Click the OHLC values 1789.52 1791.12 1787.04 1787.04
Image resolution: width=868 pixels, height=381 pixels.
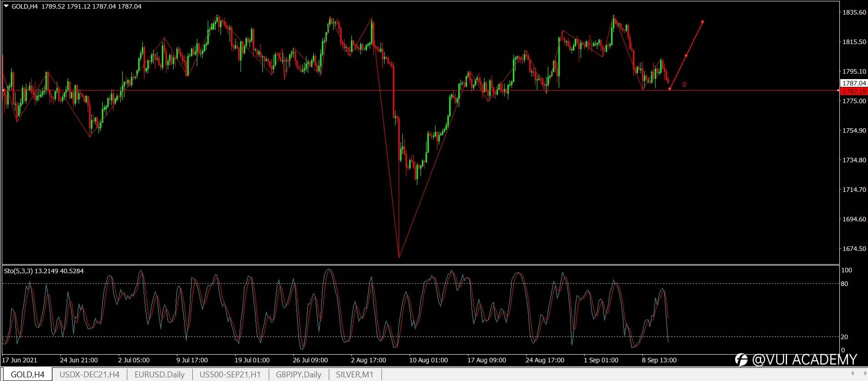click(x=91, y=6)
